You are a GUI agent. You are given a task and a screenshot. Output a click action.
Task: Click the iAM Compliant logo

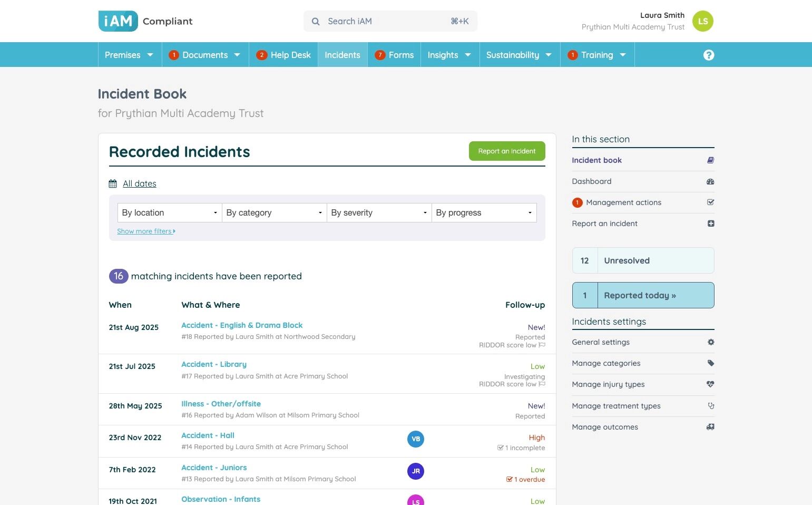tap(145, 21)
